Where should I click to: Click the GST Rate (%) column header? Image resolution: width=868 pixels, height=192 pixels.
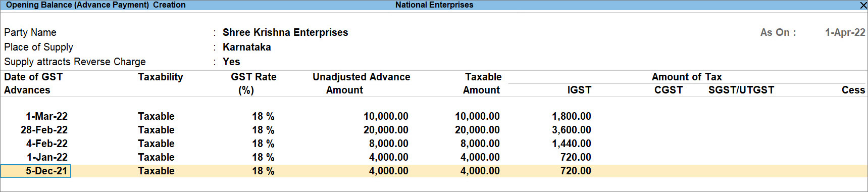click(253, 83)
